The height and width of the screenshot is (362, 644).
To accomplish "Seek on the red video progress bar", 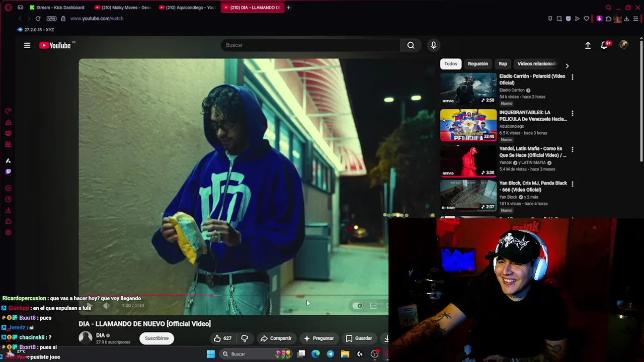I will [x=233, y=296].
